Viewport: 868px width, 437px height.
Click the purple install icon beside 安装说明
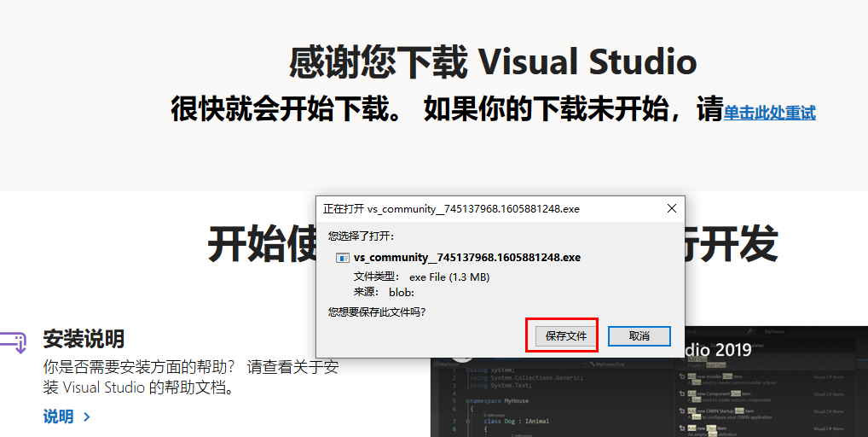click(13, 342)
